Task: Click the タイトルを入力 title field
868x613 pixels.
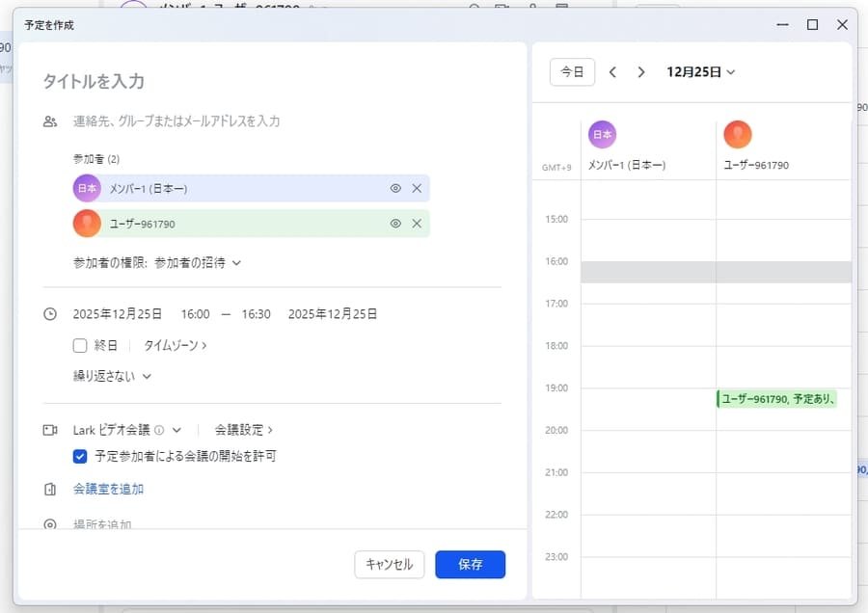Action: tap(270, 82)
